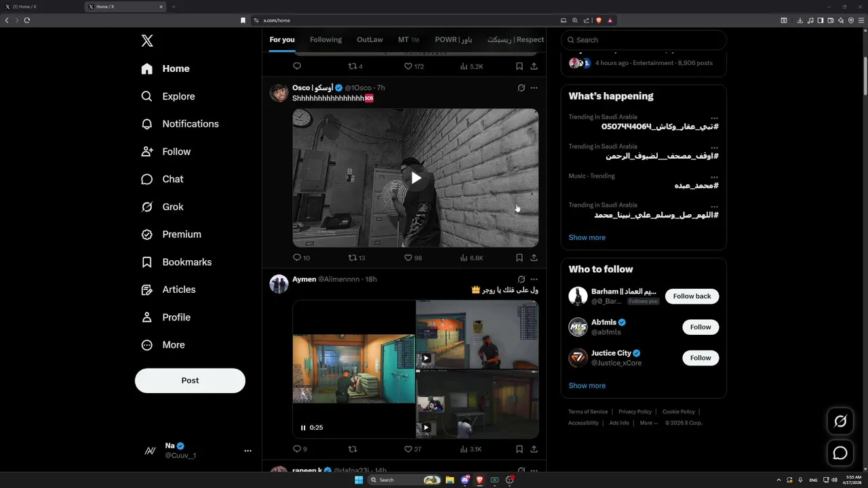This screenshot has width=868, height=488.
Task: Follow Ab1mls account
Action: (x=701, y=327)
